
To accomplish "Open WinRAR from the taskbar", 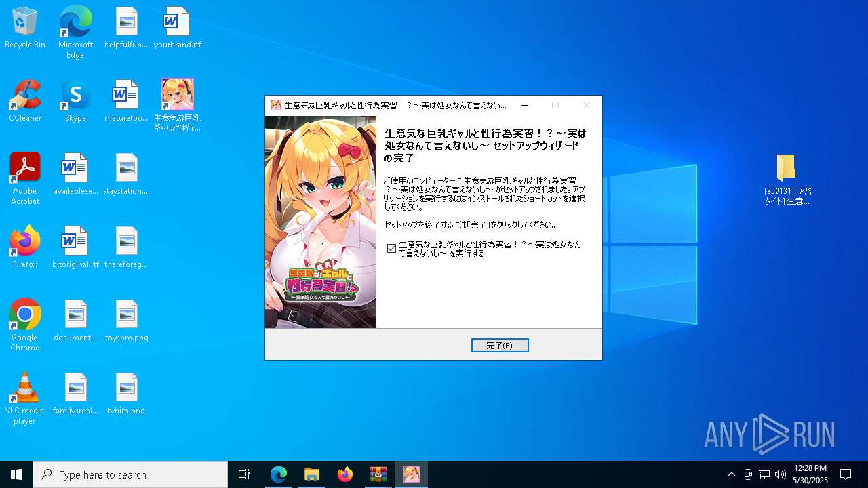I will [378, 474].
